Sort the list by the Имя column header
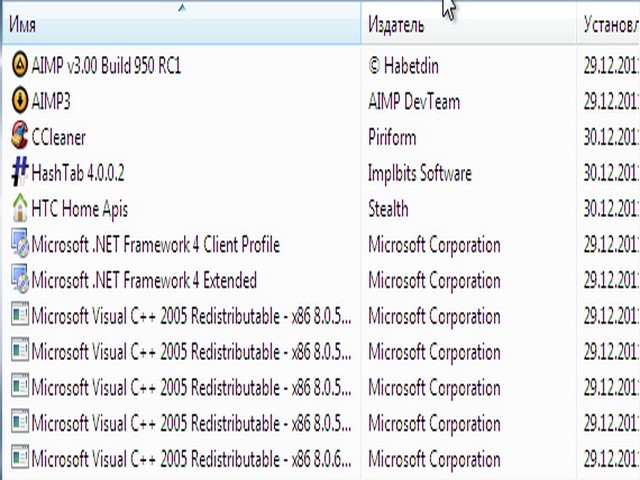The height and width of the screenshot is (480, 640). pyautogui.click(x=181, y=24)
